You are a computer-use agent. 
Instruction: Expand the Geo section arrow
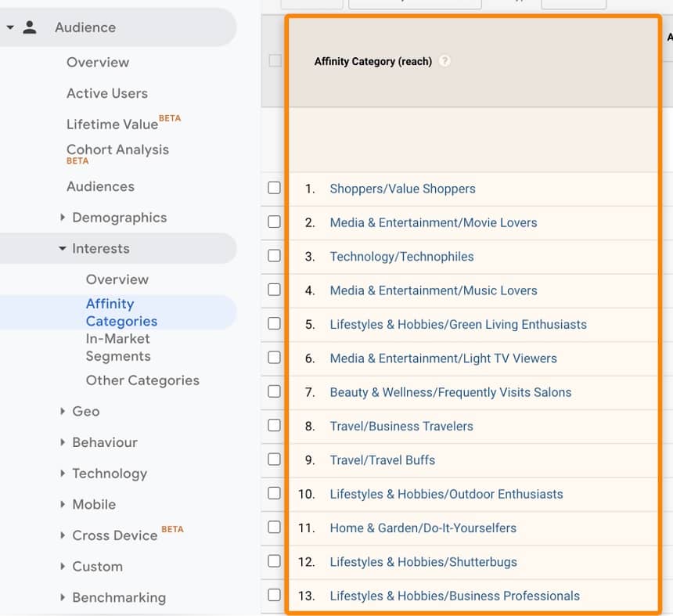tap(63, 411)
